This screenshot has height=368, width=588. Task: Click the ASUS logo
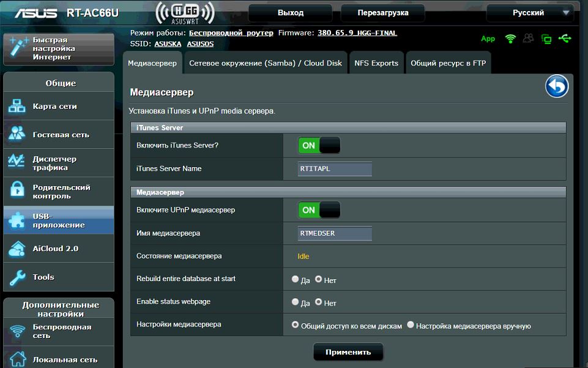(x=36, y=13)
